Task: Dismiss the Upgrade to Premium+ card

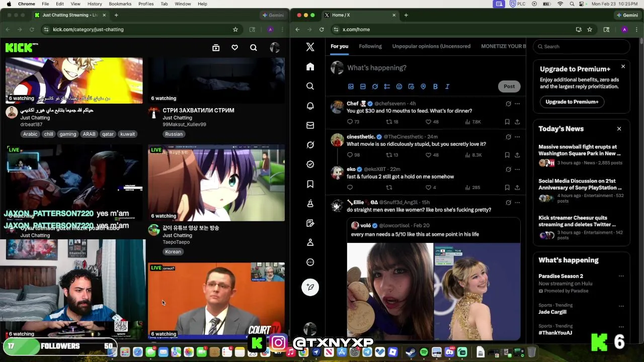Action: (623, 66)
